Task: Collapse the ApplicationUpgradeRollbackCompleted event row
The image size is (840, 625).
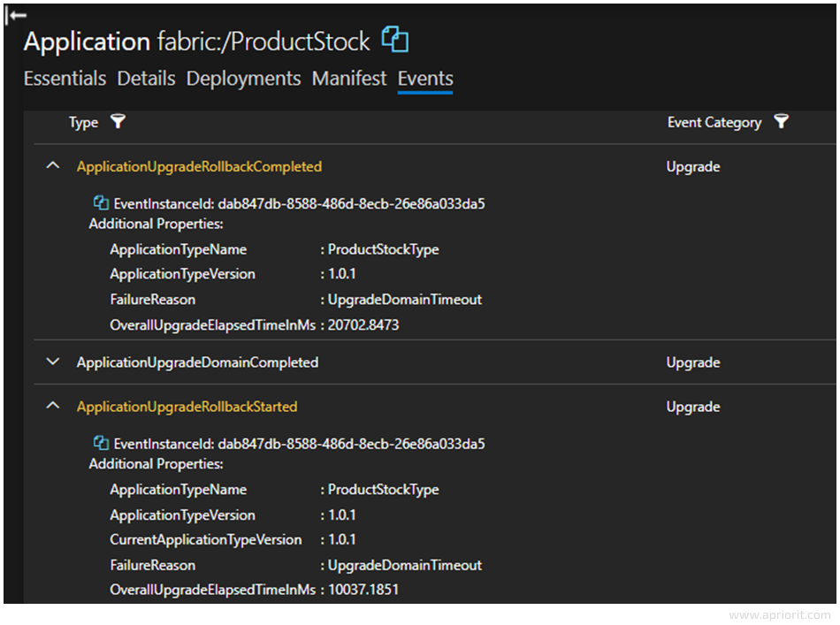Action: 52,165
